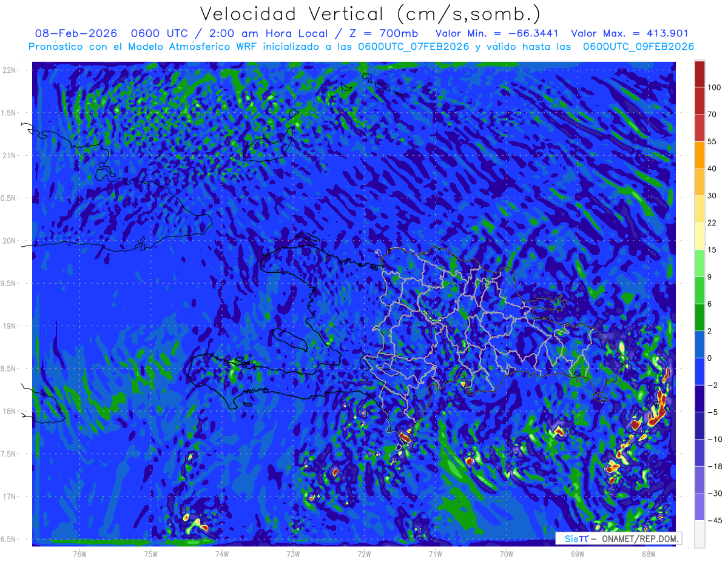Click the '71W' longitude label
The image size is (728, 562).
(435, 554)
